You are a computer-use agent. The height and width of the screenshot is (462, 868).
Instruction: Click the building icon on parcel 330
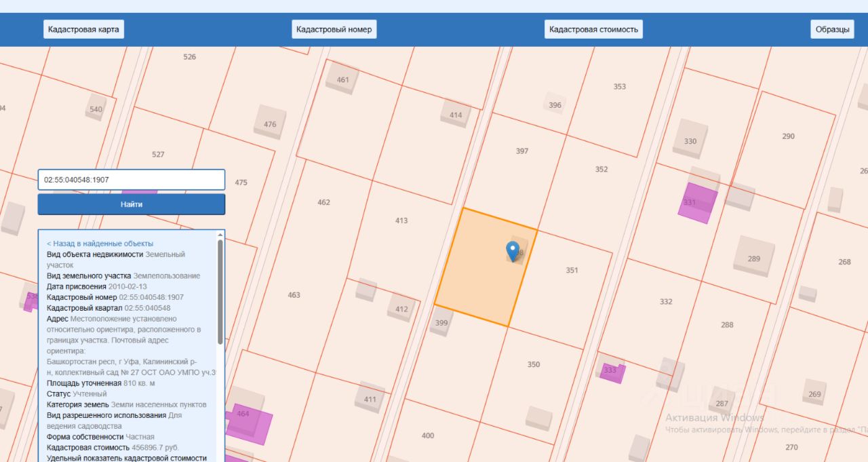(690, 139)
